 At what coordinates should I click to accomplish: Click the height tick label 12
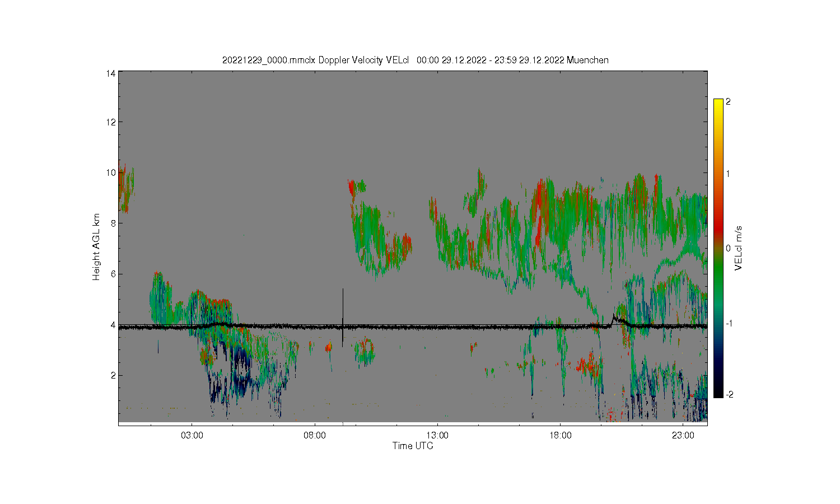(111, 122)
